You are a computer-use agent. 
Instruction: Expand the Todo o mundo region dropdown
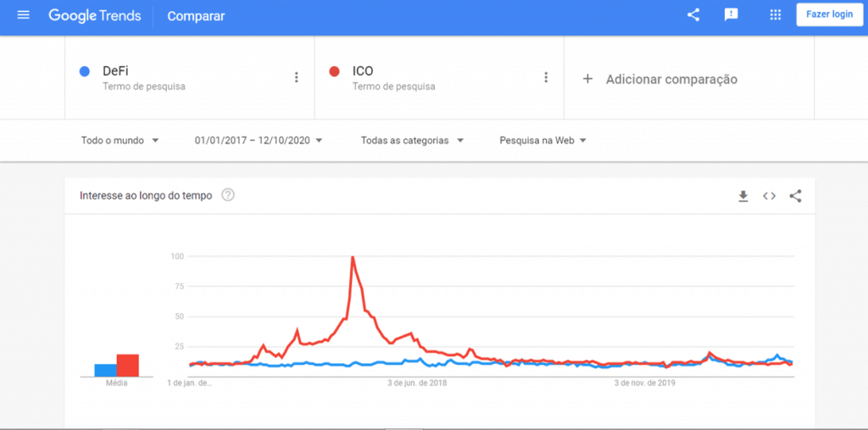pyautogui.click(x=120, y=141)
